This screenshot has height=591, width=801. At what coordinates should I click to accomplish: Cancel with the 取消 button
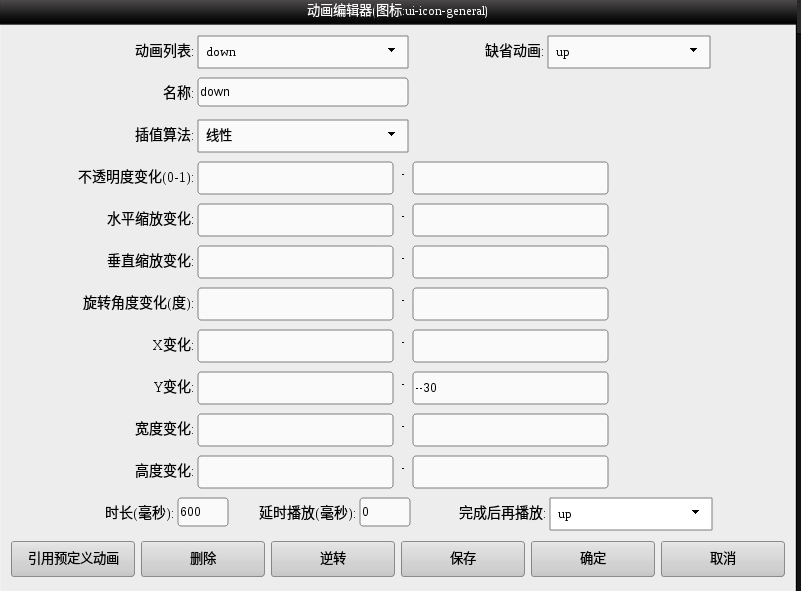723,559
